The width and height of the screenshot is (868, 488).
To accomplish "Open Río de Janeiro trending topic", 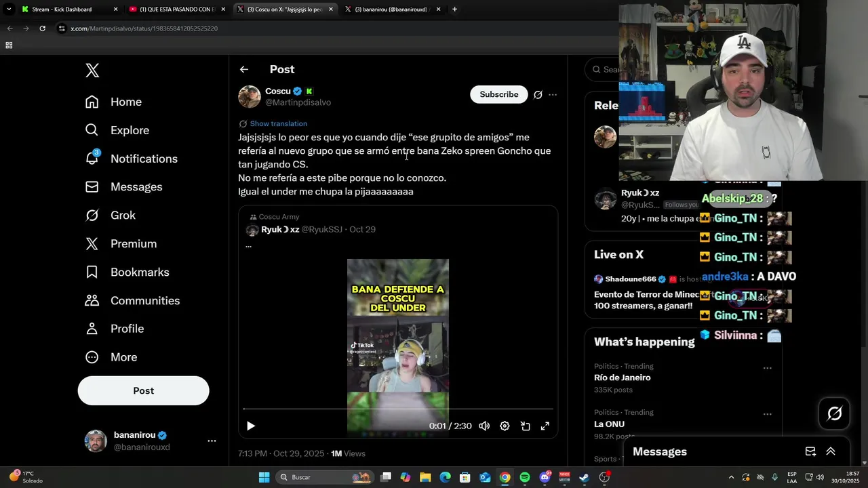I will (x=622, y=378).
